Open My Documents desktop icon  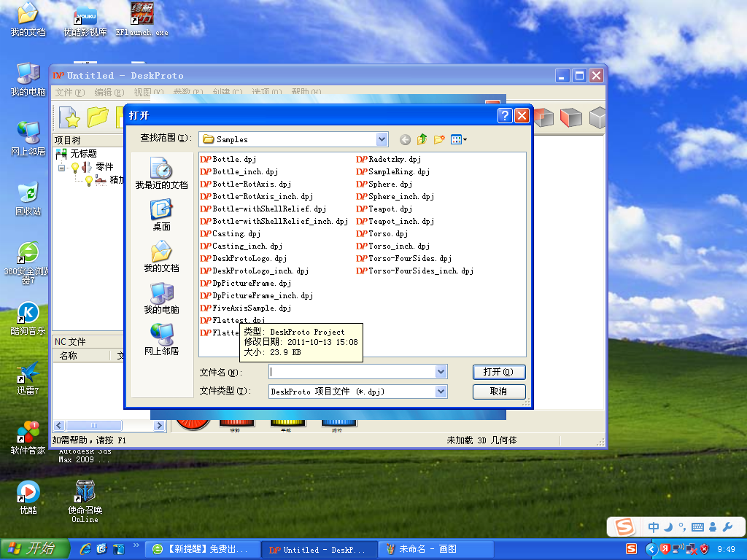[28, 20]
